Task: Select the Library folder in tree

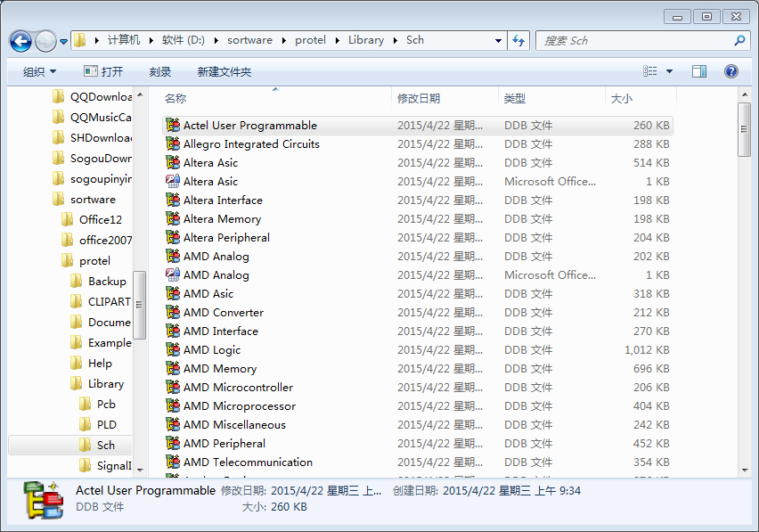Action: [x=97, y=384]
